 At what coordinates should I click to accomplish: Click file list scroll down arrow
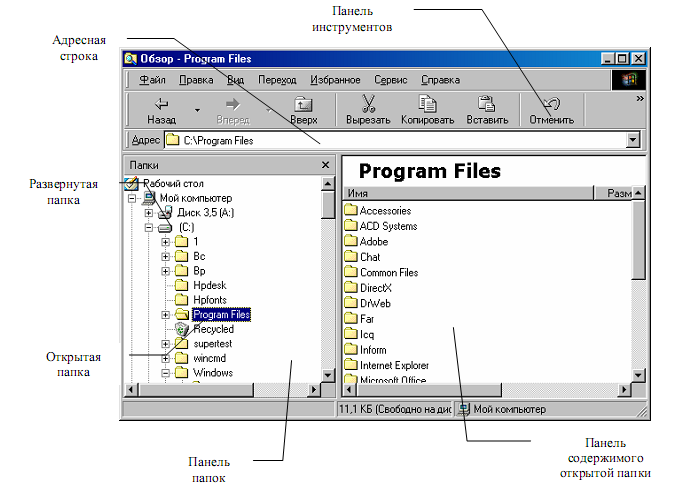(638, 375)
